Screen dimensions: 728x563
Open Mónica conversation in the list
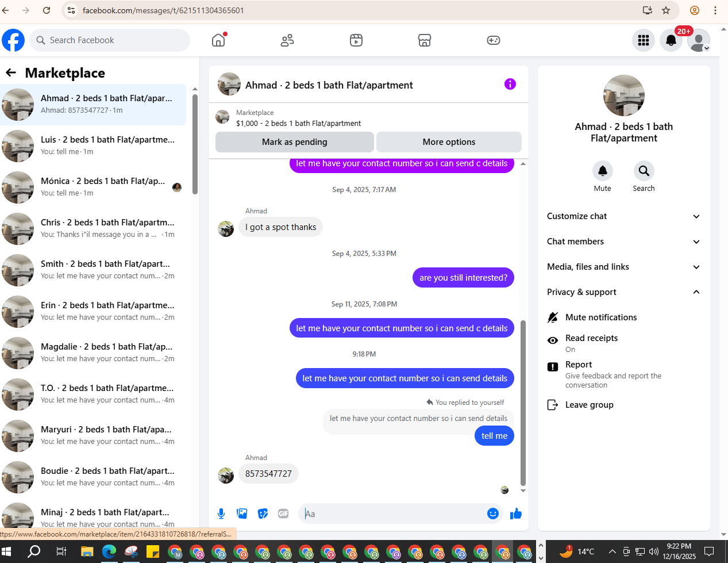[93, 187]
